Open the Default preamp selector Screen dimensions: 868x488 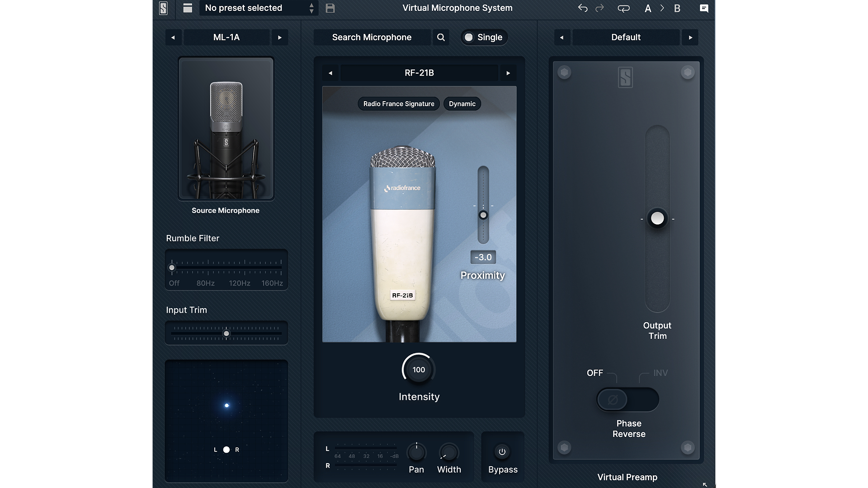(626, 38)
